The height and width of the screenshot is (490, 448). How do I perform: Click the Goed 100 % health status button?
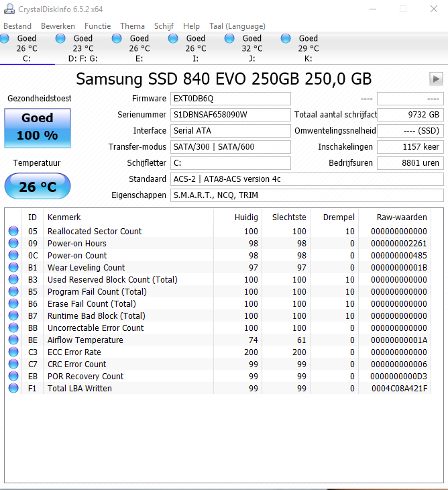point(38,128)
